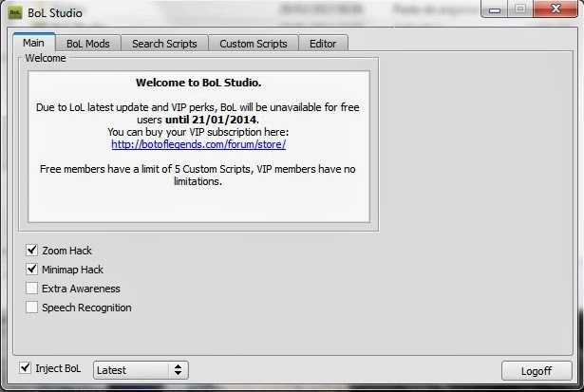Viewport: 584px width, 392px height.
Task: Open the BoL Mods tab
Action: [88, 44]
